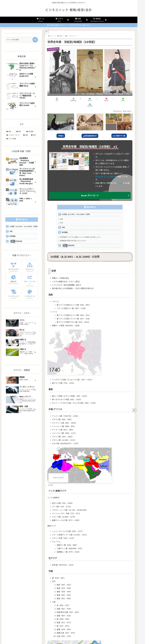145x644 pixels.
Task: Open the Microsoft サービス規約 link
Action: 105,176
